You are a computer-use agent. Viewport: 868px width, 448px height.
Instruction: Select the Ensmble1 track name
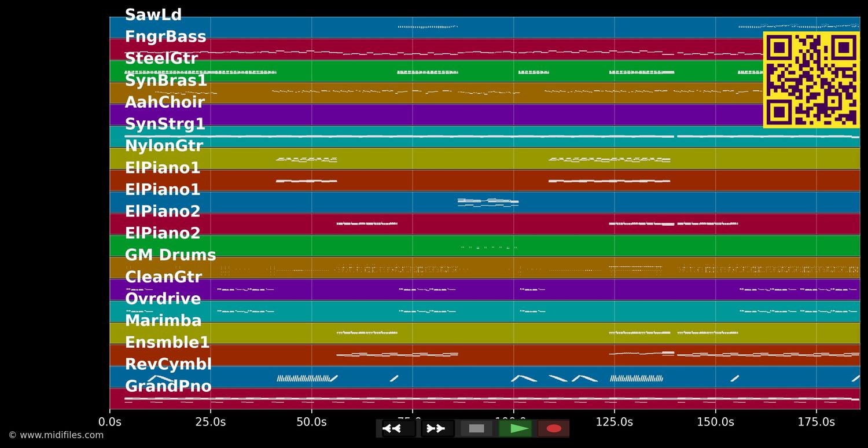pos(167,343)
